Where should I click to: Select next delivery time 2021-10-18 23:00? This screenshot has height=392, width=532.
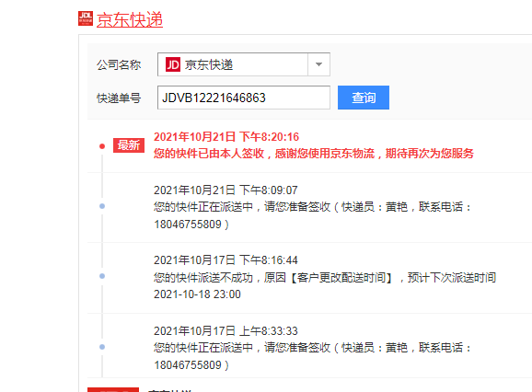coord(197,294)
